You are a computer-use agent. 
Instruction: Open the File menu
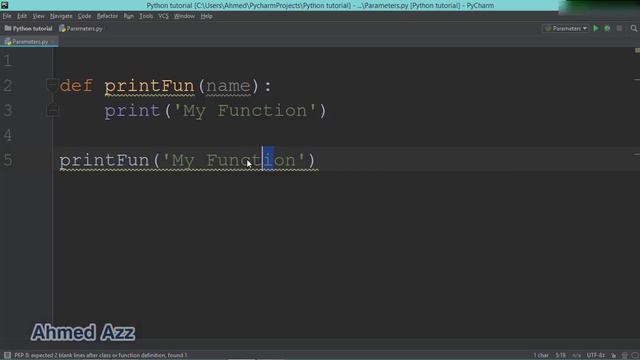(x=7, y=16)
